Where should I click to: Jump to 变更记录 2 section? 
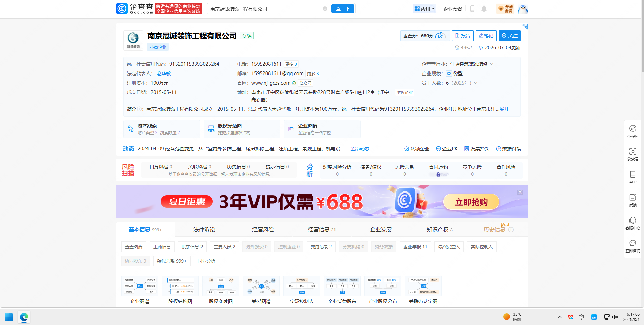coord(321,247)
